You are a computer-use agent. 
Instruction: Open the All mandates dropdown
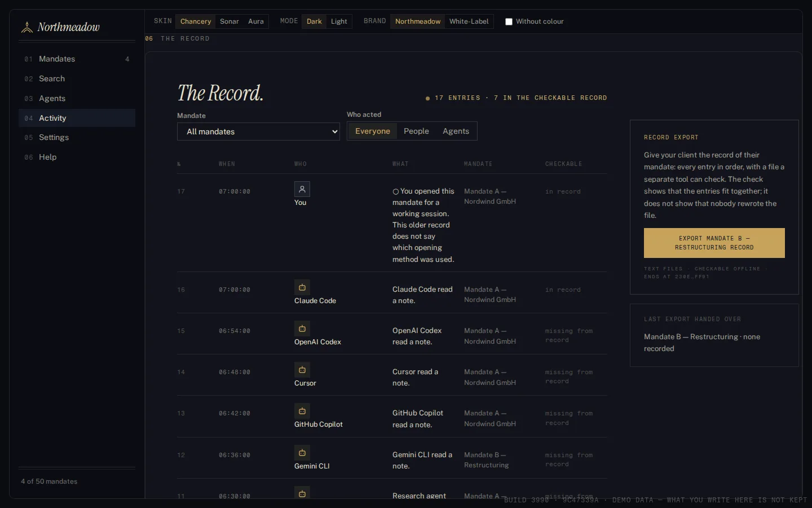[x=258, y=132]
